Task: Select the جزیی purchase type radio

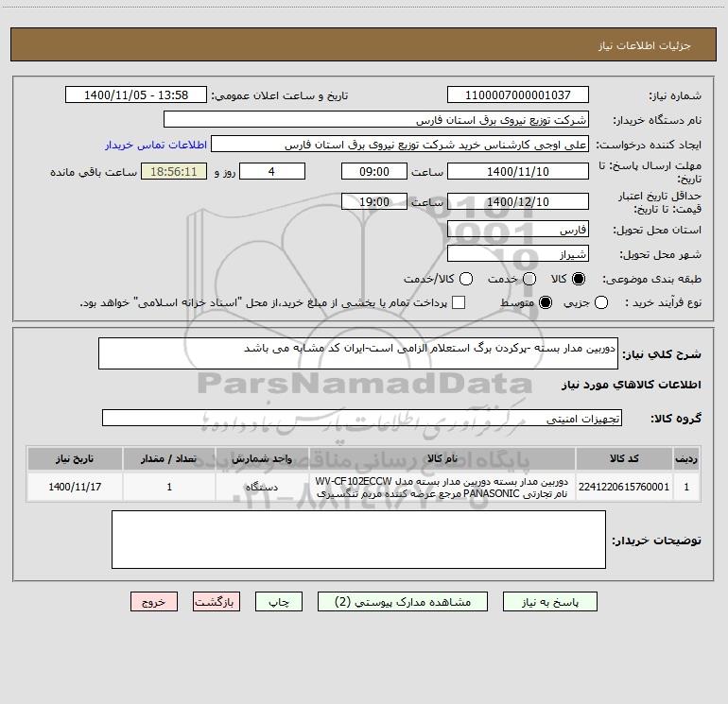Action: (x=601, y=302)
